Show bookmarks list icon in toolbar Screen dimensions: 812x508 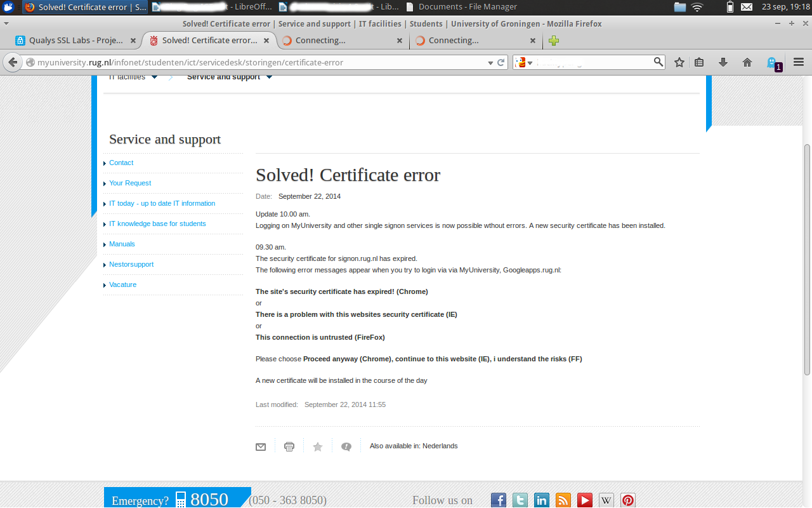[x=699, y=62]
